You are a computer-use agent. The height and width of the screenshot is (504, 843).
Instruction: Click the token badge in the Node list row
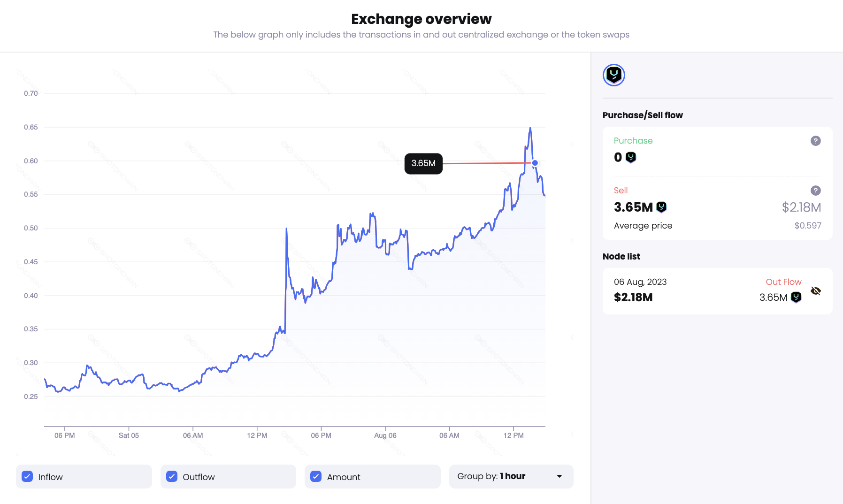tap(795, 297)
